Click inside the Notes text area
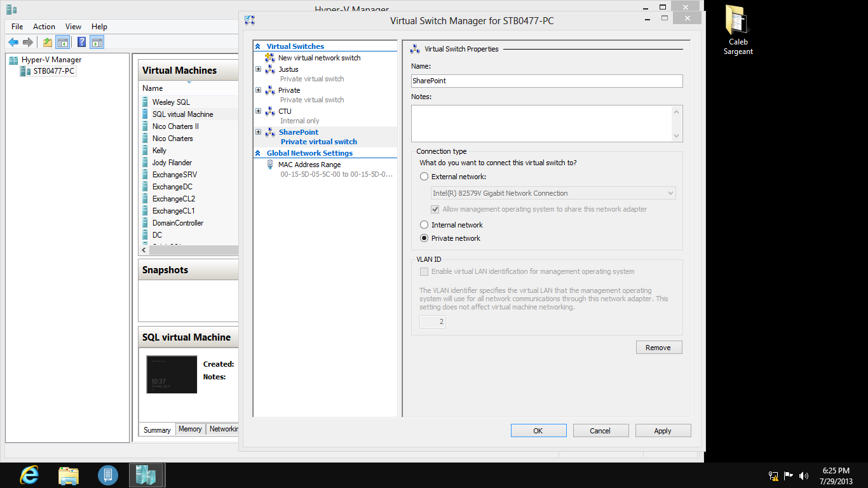868x488 pixels. pyautogui.click(x=541, y=123)
